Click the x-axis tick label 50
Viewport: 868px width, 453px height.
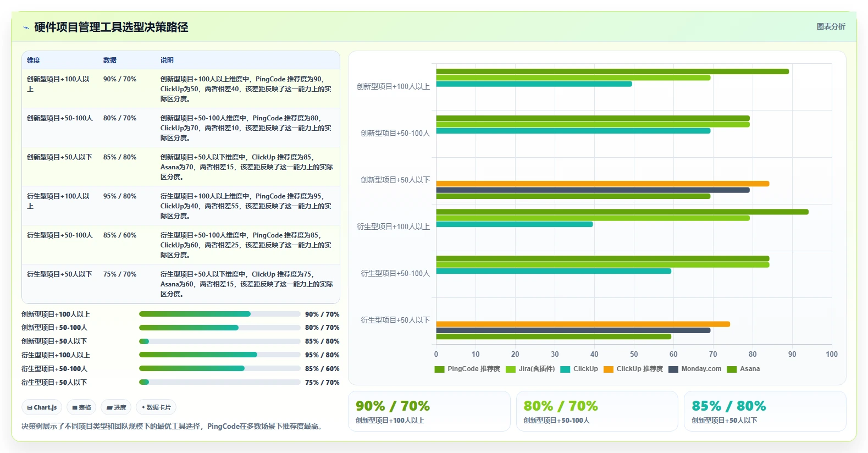point(634,355)
